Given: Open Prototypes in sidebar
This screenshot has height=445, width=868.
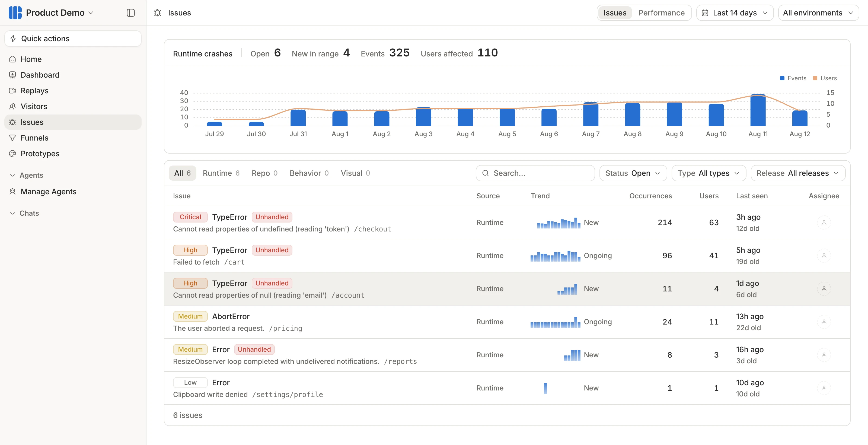Looking at the screenshot, I should tap(73, 154).
